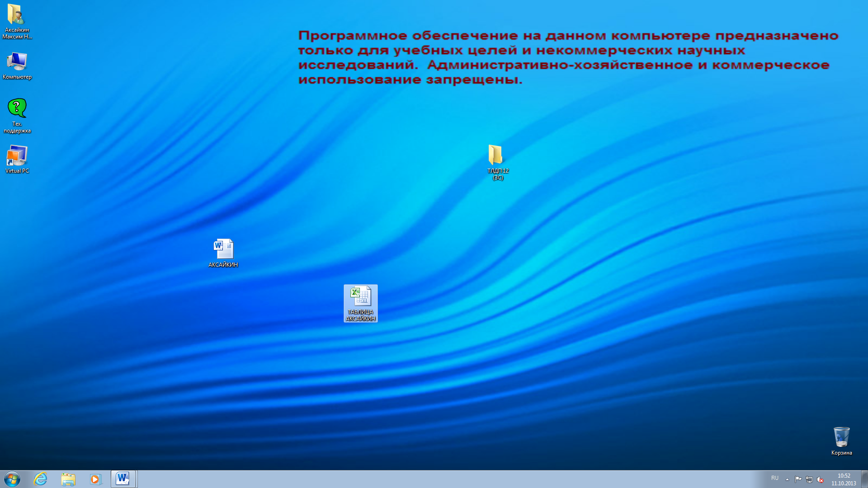The image size is (868, 488).
Task: Click the Тех. поддержка label text
Action: tap(17, 127)
